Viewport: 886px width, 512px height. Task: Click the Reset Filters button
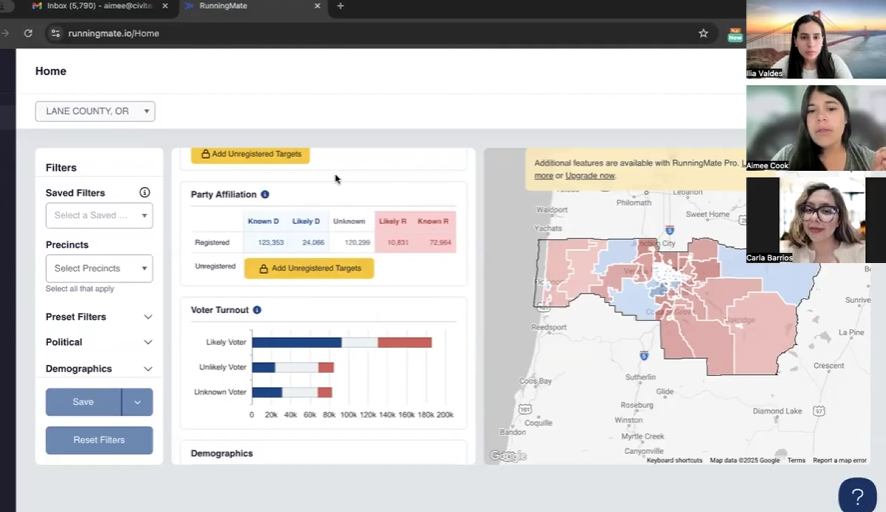pos(99,440)
